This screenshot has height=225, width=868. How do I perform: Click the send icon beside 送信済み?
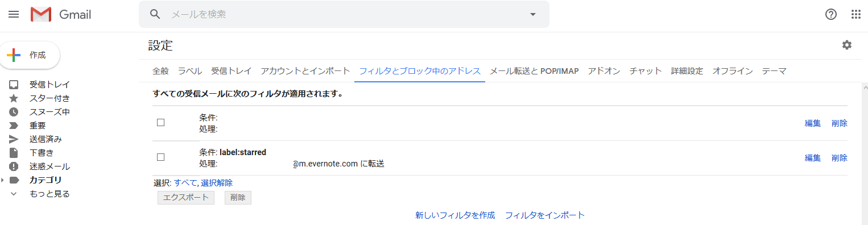(14, 139)
